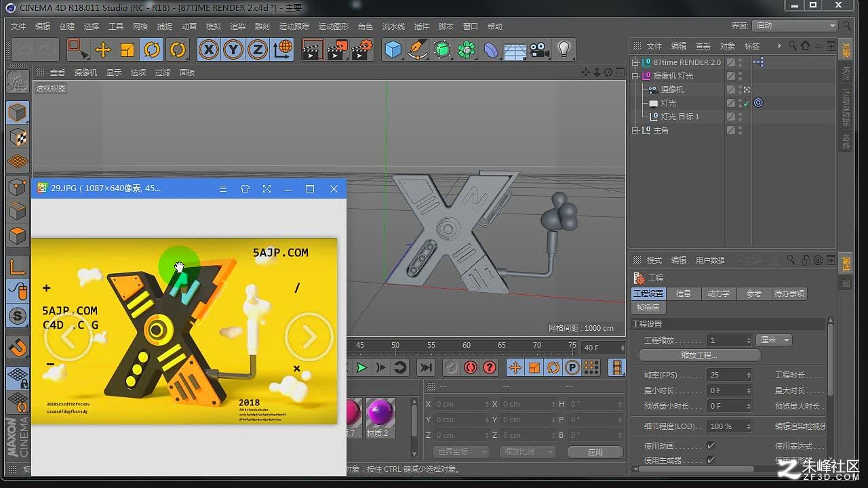868x488 pixels.
Task: Switch world coordinate system icon
Action: pyautogui.click(x=283, y=49)
